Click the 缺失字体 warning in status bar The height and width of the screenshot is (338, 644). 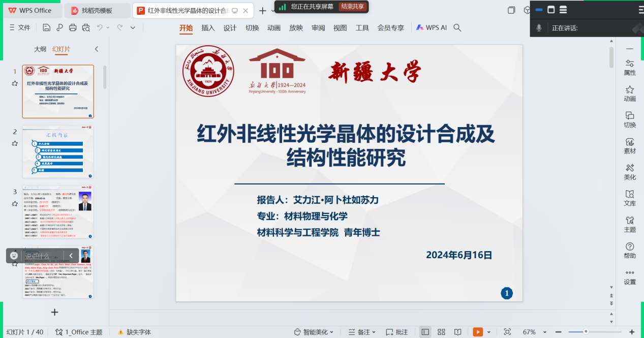pos(135,332)
